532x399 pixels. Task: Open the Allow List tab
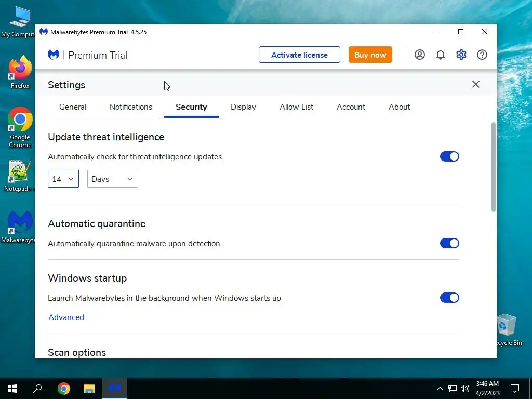(297, 107)
